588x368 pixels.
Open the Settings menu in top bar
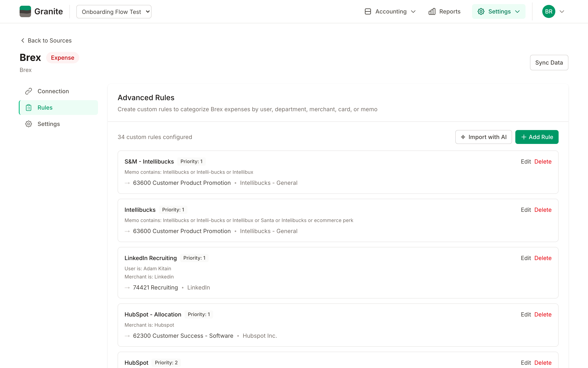[x=499, y=11]
